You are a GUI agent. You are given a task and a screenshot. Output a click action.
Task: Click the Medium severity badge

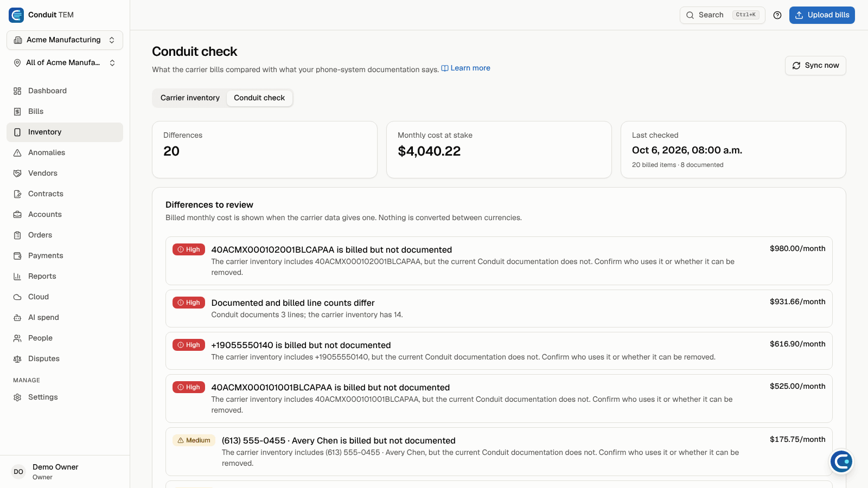194,440
